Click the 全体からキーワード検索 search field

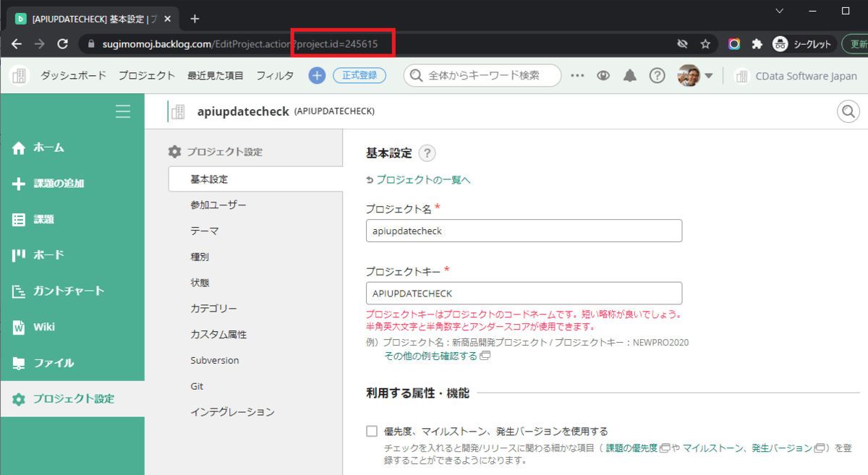pyautogui.click(x=482, y=75)
